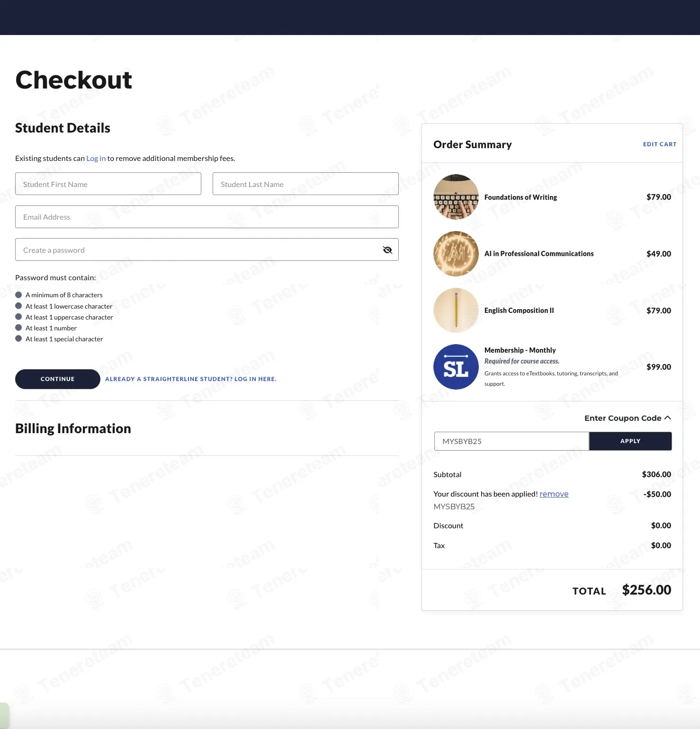Click the Apply coupon button

click(630, 441)
